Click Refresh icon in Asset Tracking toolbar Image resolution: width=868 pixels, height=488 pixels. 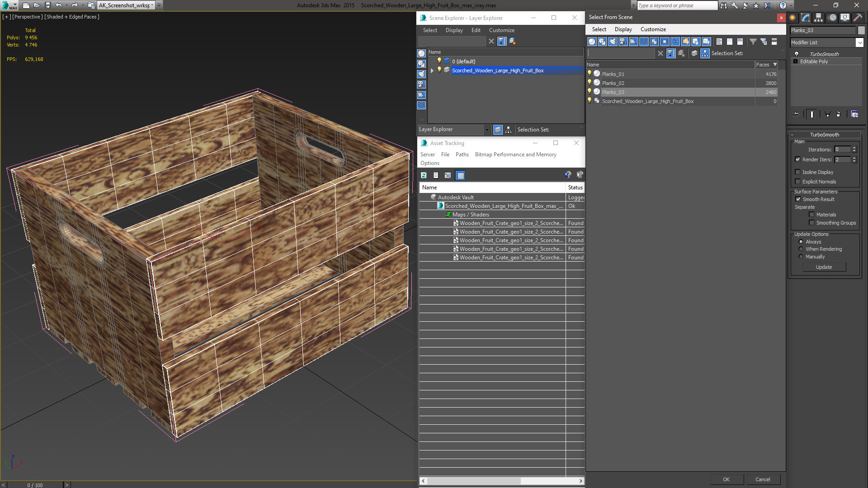pos(424,175)
